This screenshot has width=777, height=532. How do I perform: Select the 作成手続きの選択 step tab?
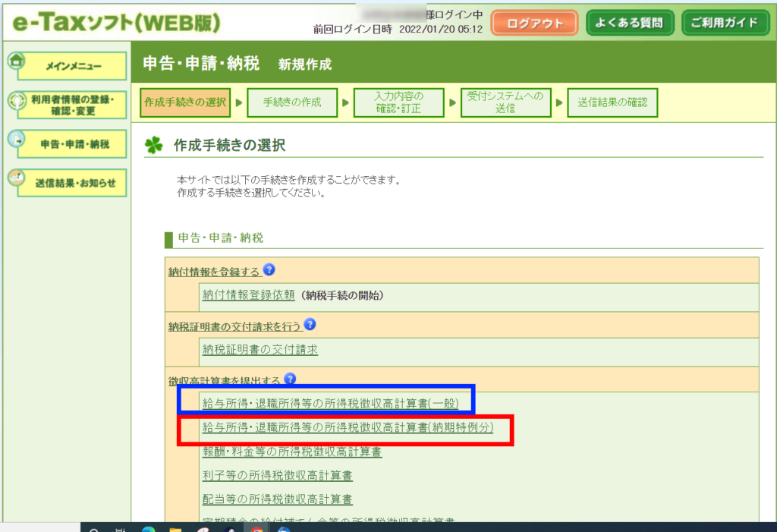[x=185, y=102]
